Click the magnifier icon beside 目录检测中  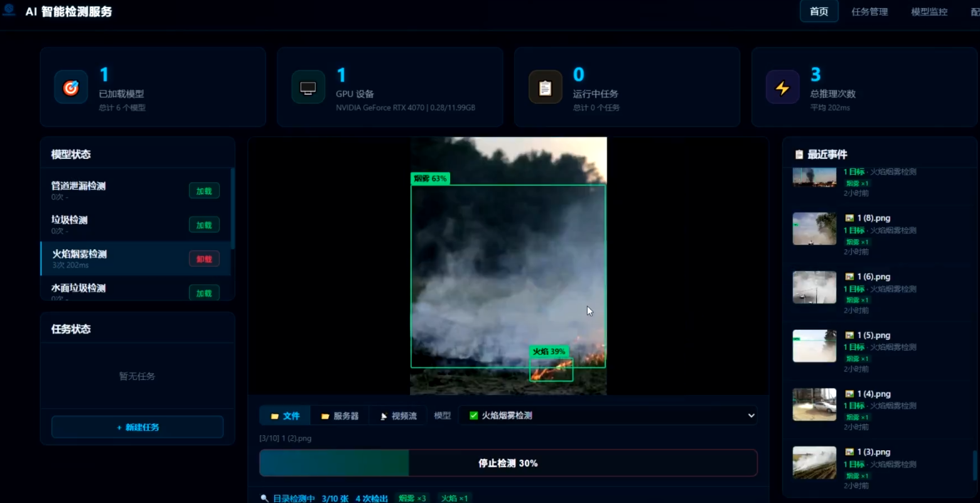click(264, 497)
